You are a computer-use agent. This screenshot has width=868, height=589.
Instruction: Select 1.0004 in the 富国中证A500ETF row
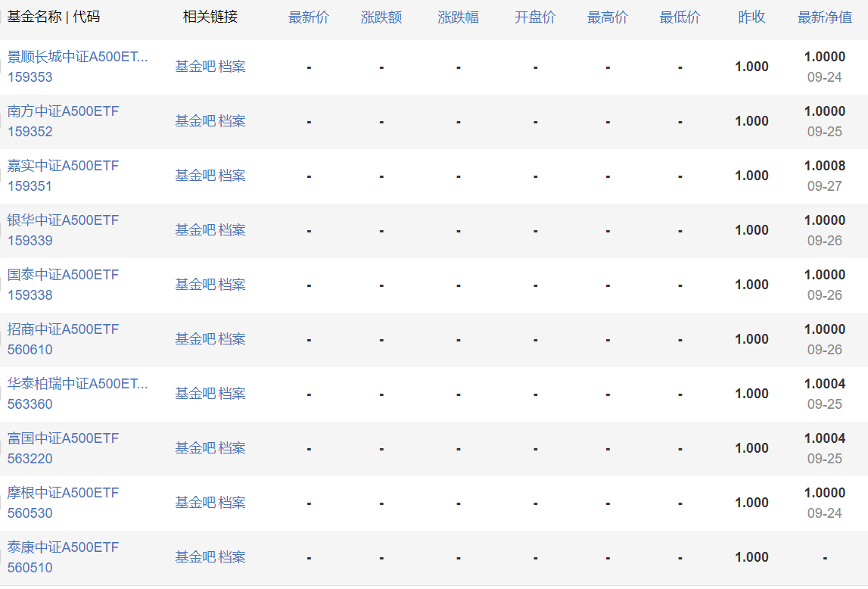point(825,438)
